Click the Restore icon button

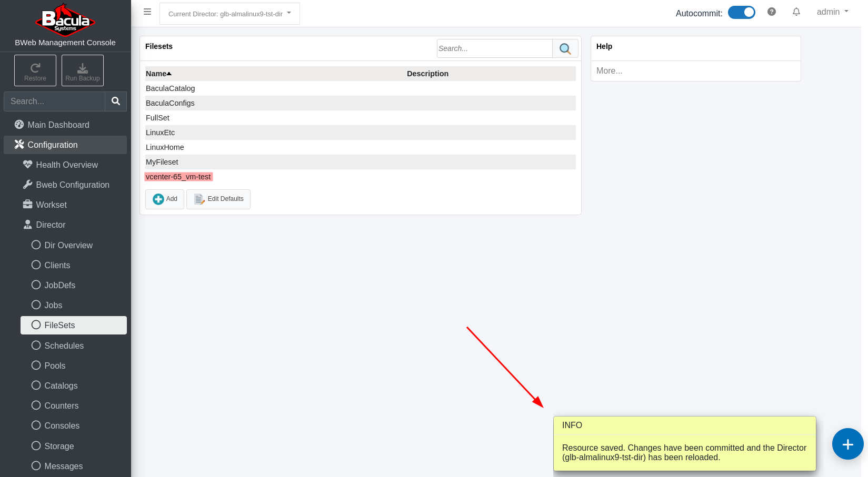[35, 70]
